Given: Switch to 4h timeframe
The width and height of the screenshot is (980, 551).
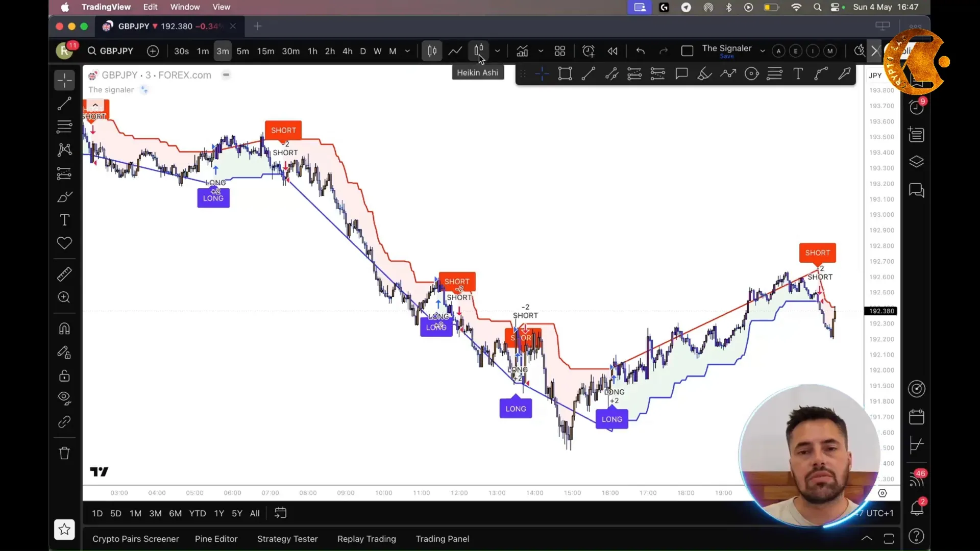Looking at the screenshot, I should 348,51.
